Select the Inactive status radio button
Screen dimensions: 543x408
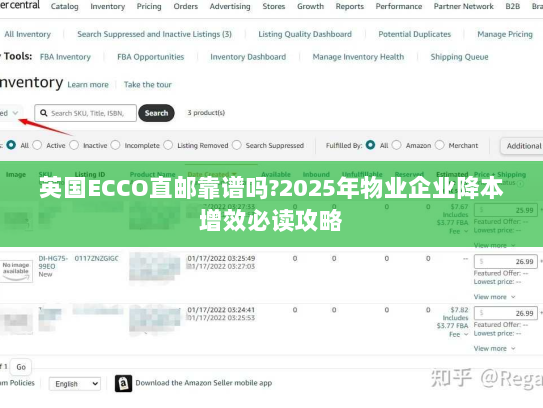(x=74, y=145)
